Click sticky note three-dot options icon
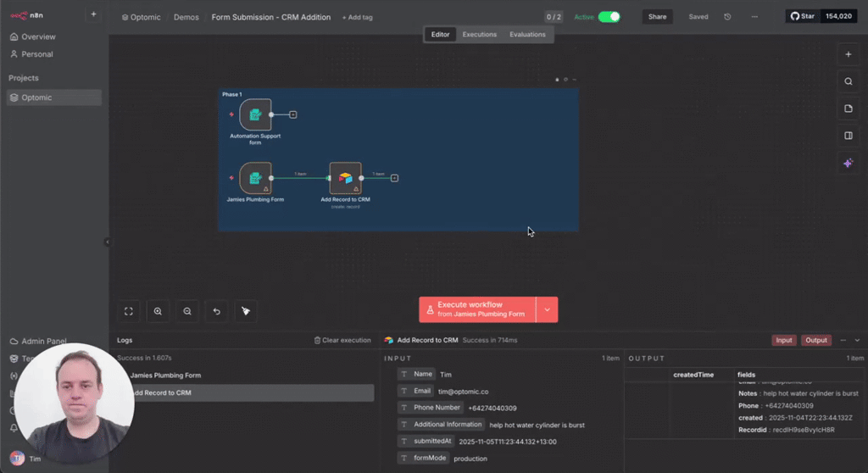 pyautogui.click(x=575, y=80)
